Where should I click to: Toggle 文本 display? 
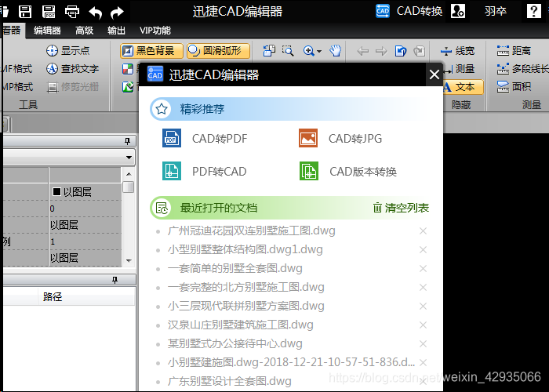pos(463,87)
